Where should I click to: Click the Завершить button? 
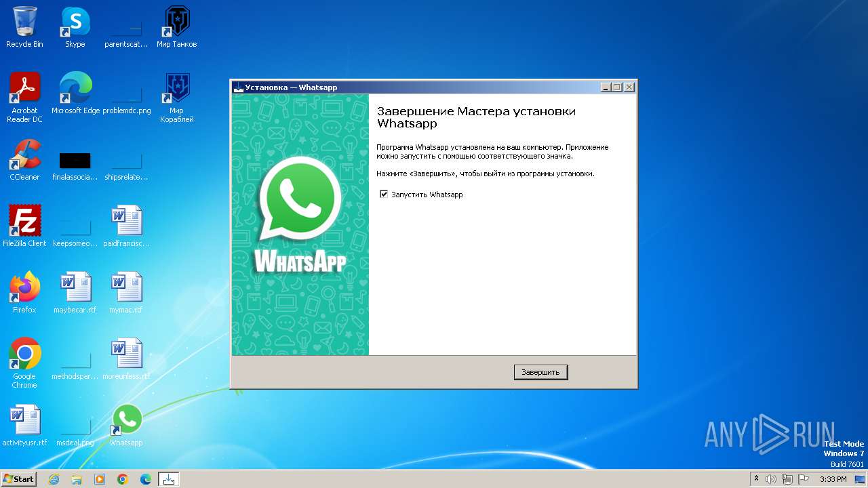click(x=540, y=372)
